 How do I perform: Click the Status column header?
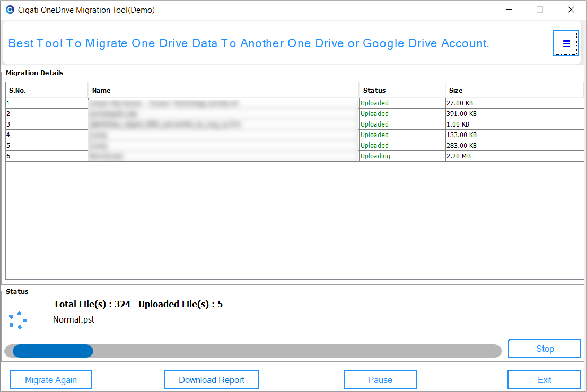pos(402,90)
